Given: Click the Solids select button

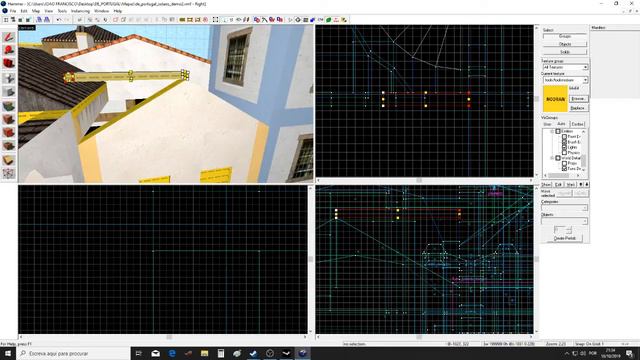Looking at the screenshot, I should 565,52.
